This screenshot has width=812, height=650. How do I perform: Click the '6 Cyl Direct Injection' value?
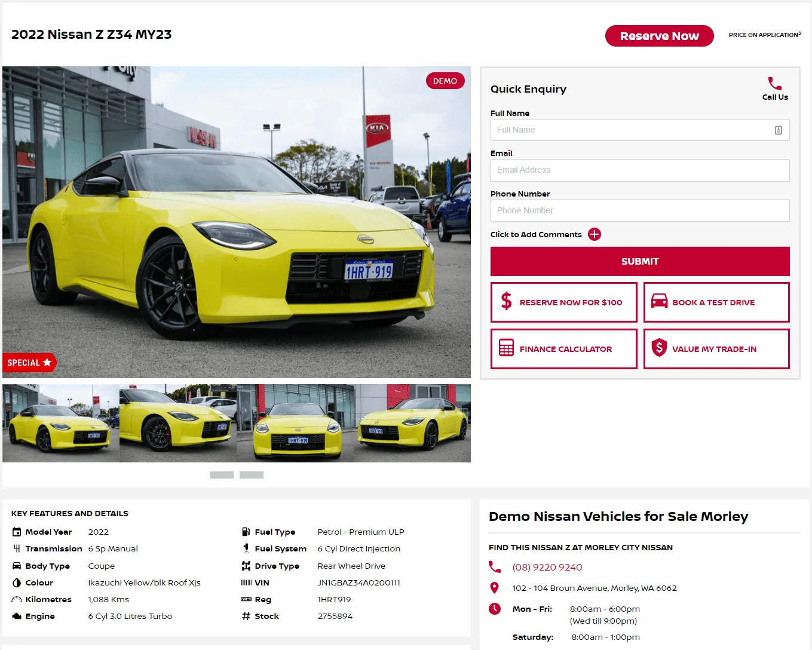click(359, 548)
